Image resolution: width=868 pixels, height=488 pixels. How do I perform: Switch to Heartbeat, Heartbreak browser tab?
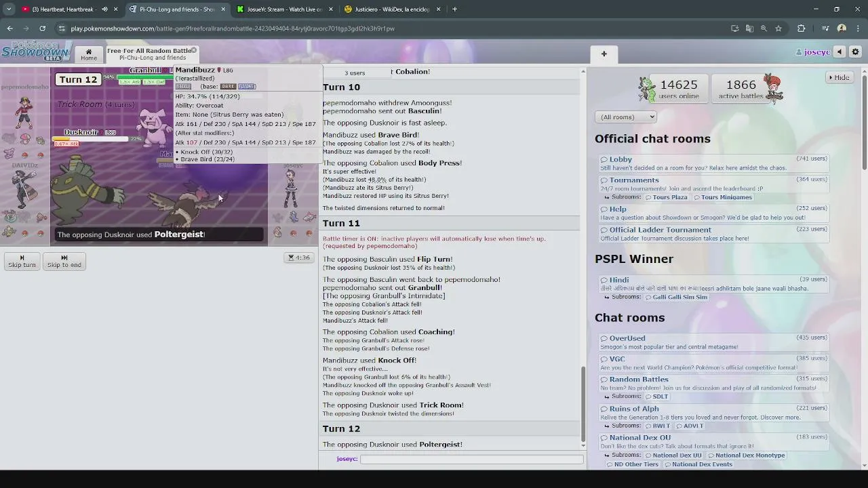[64, 9]
